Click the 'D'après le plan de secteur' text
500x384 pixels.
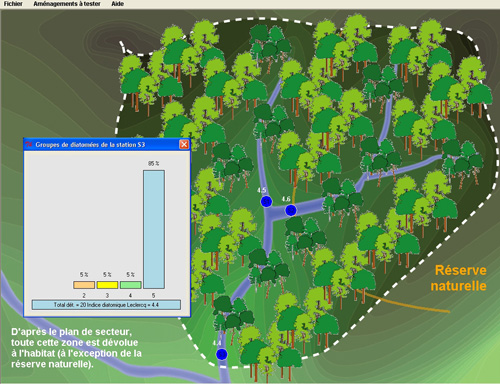pyautogui.click(x=71, y=332)
